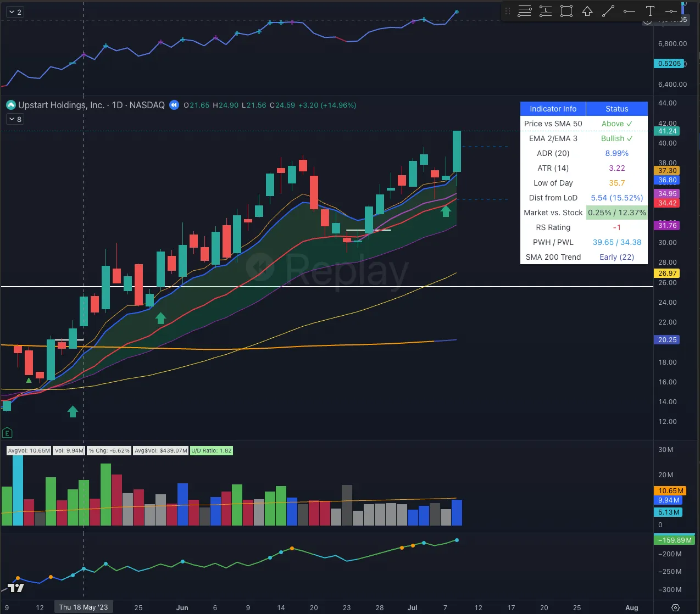The height and width of the screenshot is (614, 700).
Task: Select the text tool
Action: pyautogui.click(x=650, y=11)
